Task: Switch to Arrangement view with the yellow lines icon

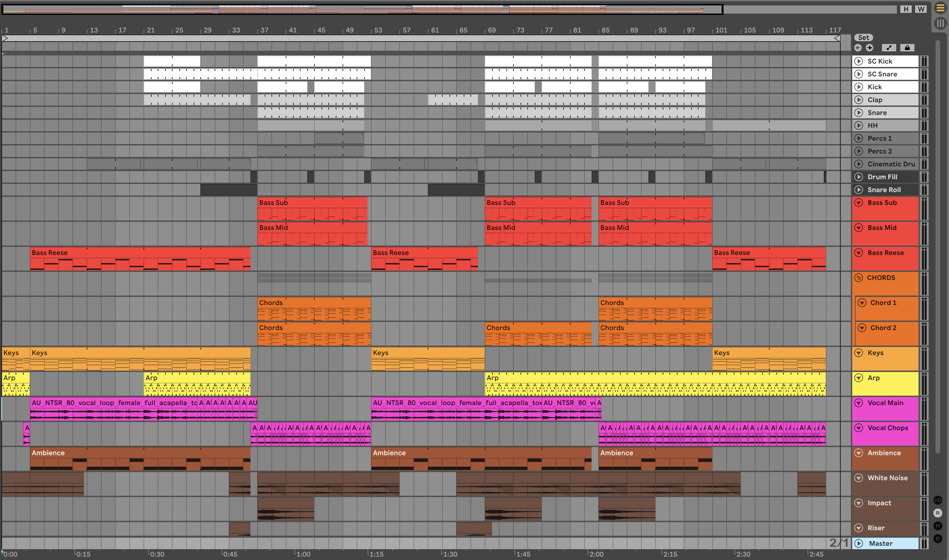Action: point(940,8)
